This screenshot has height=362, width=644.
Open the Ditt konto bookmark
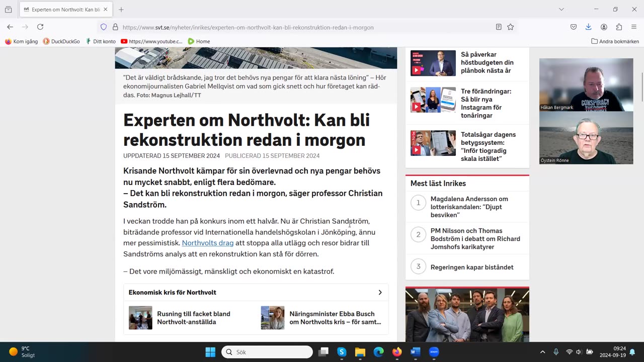click(x=100, y=41)
